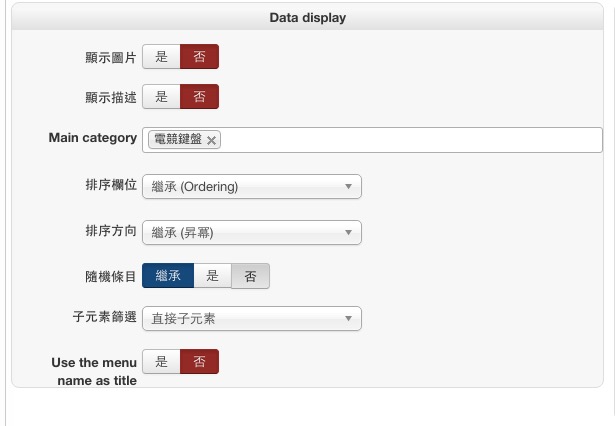Select 繼承 for 隨機條目
615x426 pixels.
point(168,276)
